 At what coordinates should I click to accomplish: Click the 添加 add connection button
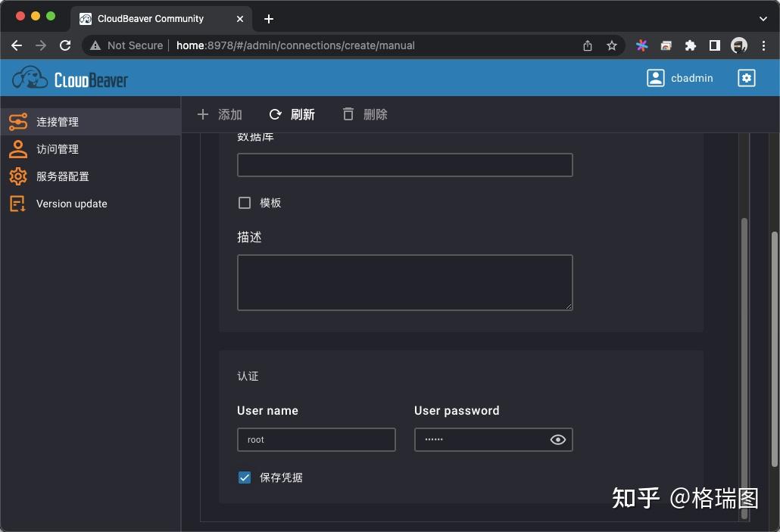pyautogui.click(x=220, y=114)
